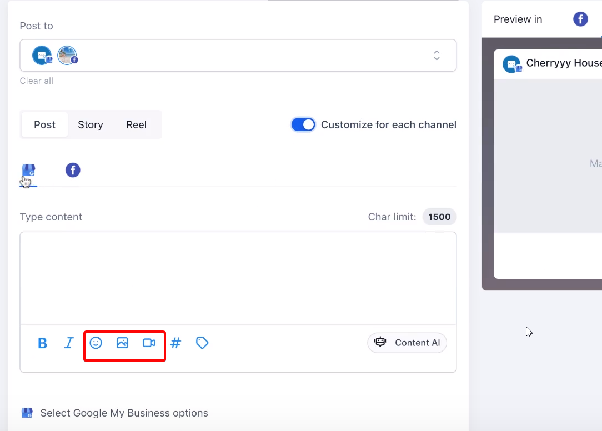602x431 pixels.
Task: Select the Google My Business channel tab icon
Action: [28, 170]
